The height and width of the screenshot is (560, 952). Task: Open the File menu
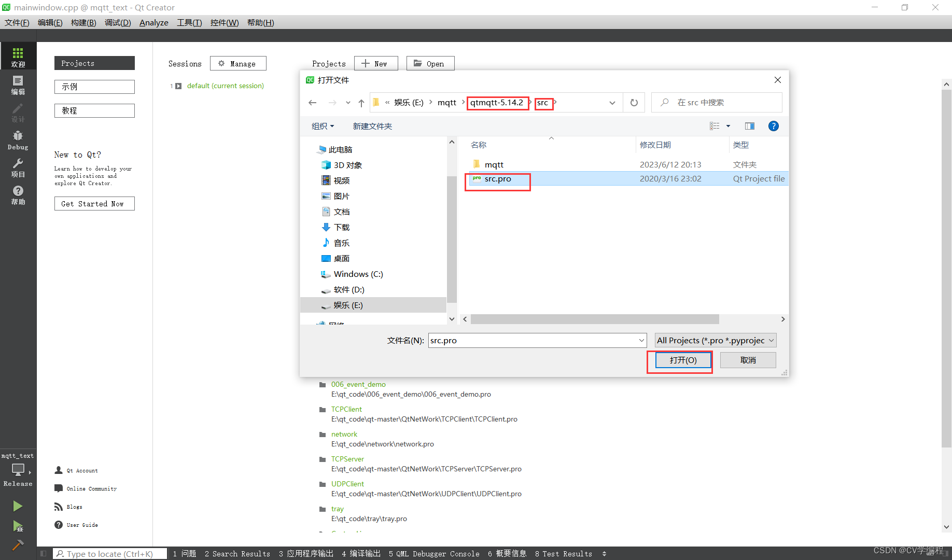pos(17,22)
